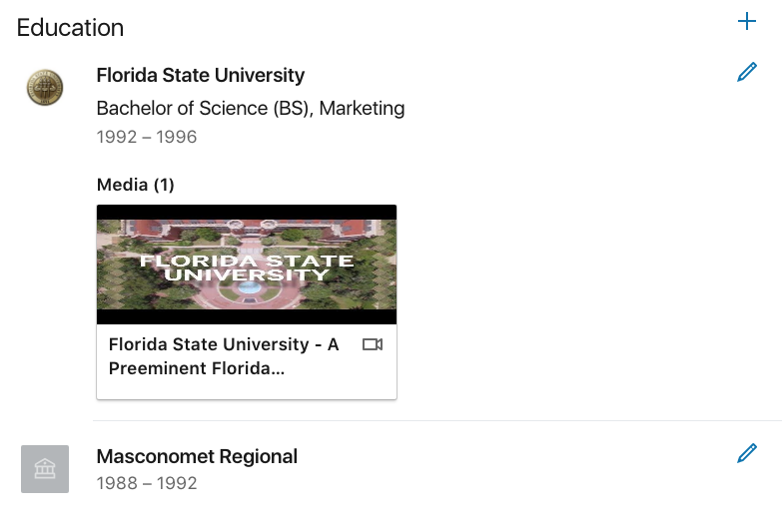This screenshot has height=532, width=782.
Task: Open the Florida State University school name
Action: [201, 75]
